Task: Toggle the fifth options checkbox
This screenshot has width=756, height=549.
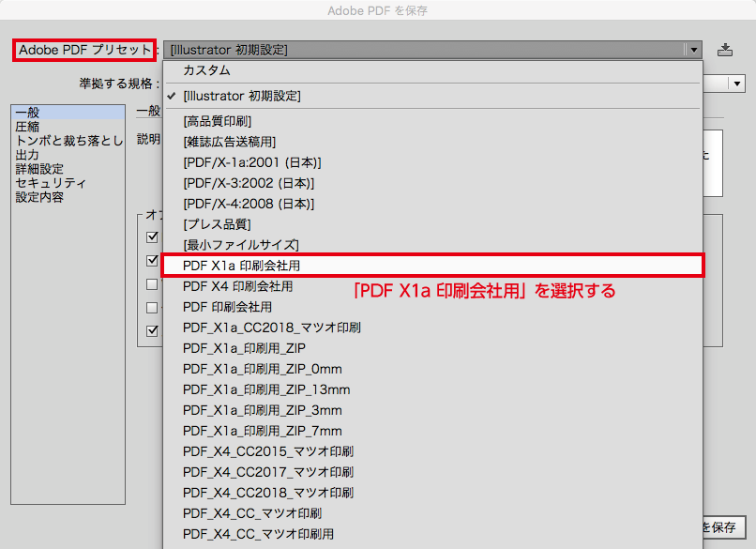Action: click(152, 330)
